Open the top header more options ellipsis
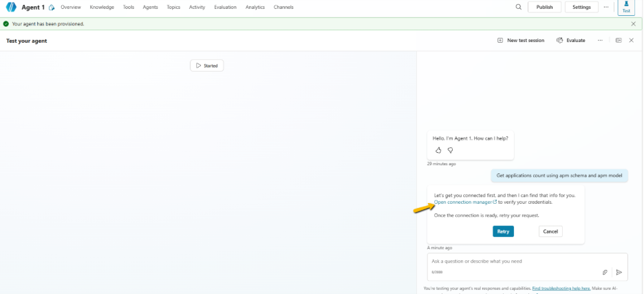 coord(606,7)
